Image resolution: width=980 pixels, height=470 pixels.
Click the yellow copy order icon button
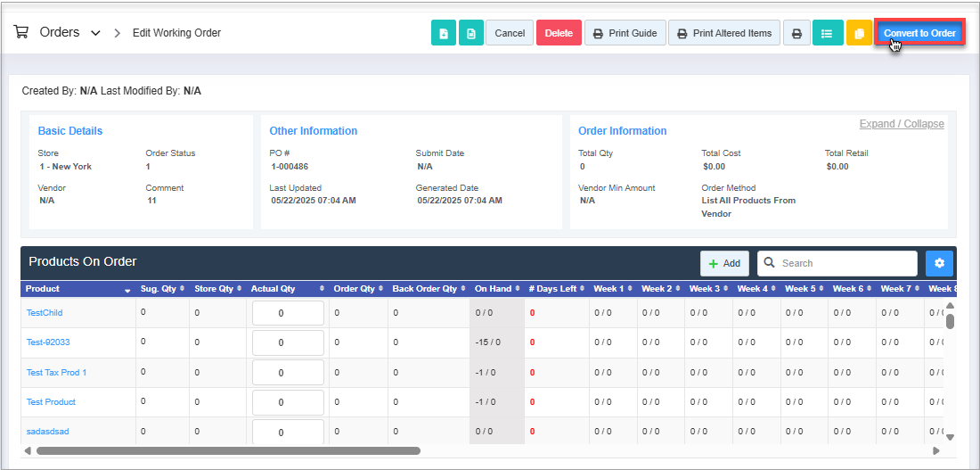point(860,33)
